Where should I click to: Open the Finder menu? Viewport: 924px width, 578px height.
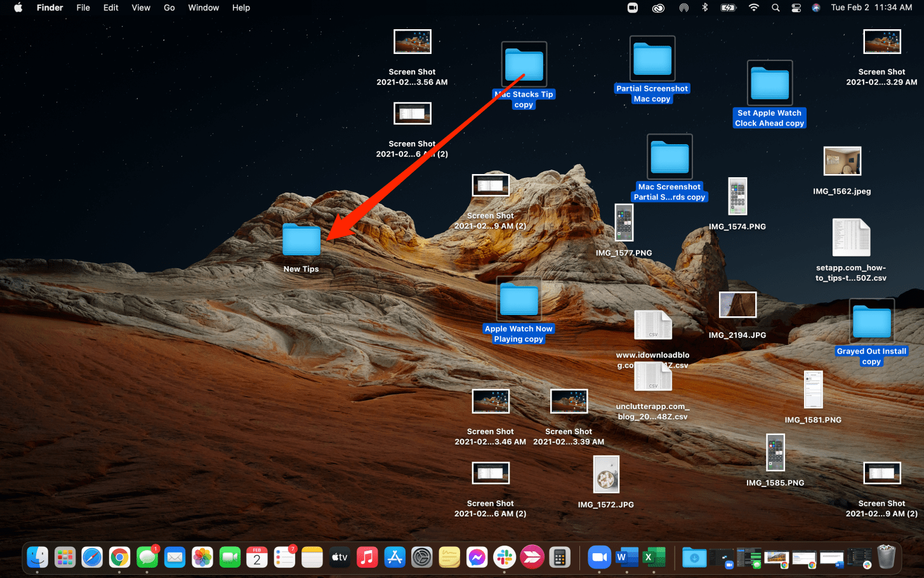point(49,8)
